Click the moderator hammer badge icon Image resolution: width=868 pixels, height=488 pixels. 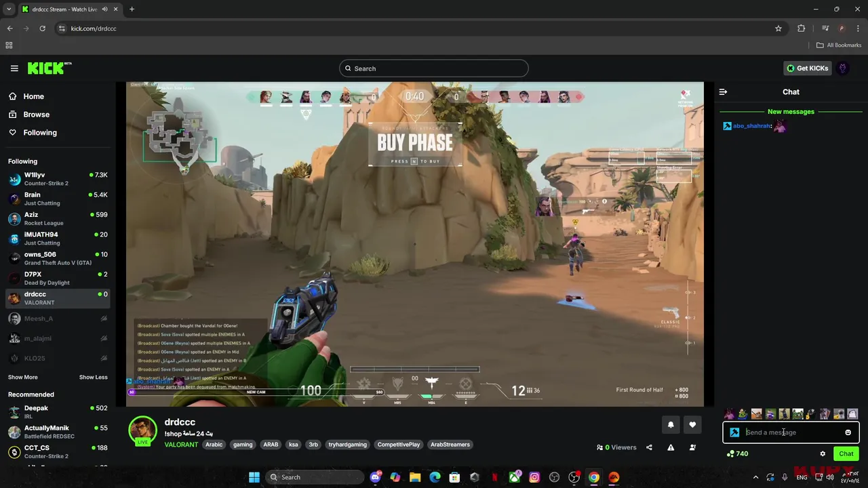click(734, 432)
